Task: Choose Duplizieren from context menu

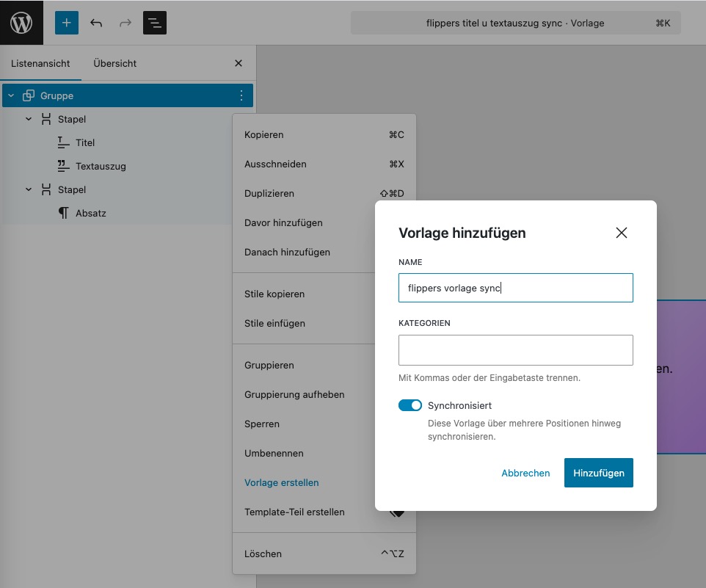Action: [x=269, y=194]
